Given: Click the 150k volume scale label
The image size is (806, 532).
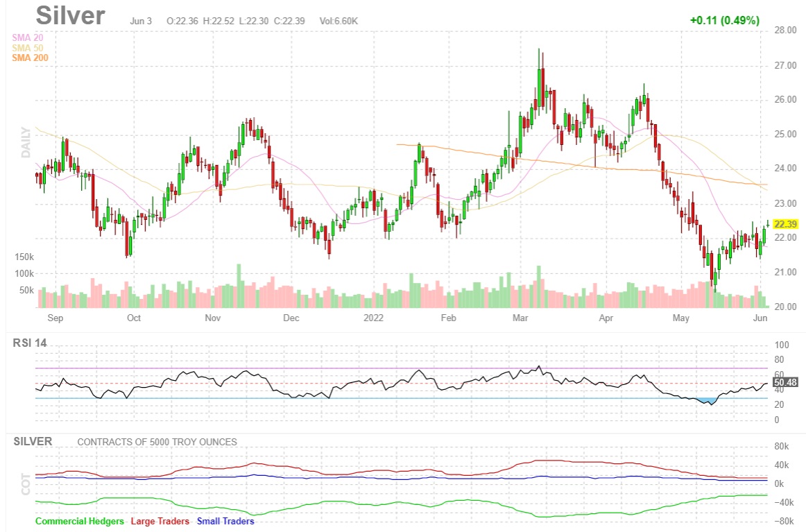Looking at the screenshot, I should [x=24, y=257].
